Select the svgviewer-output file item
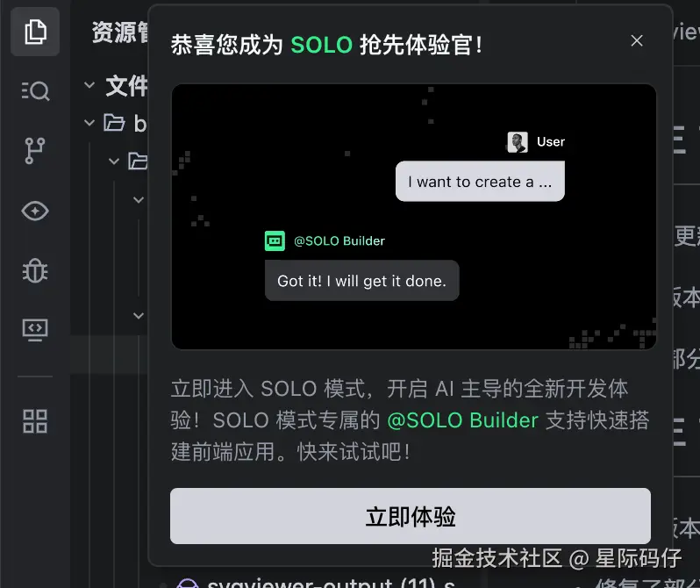The height and width of the screenshot is (588, 700). [331, 582]
